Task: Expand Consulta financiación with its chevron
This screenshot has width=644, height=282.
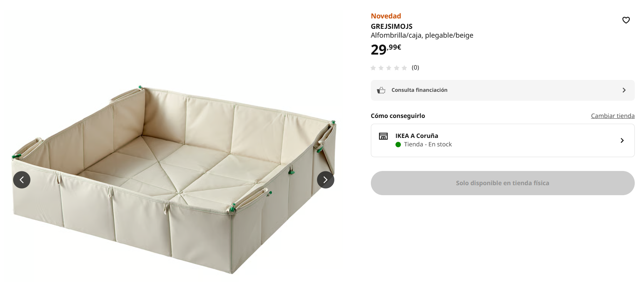Action: coord(624,90)
